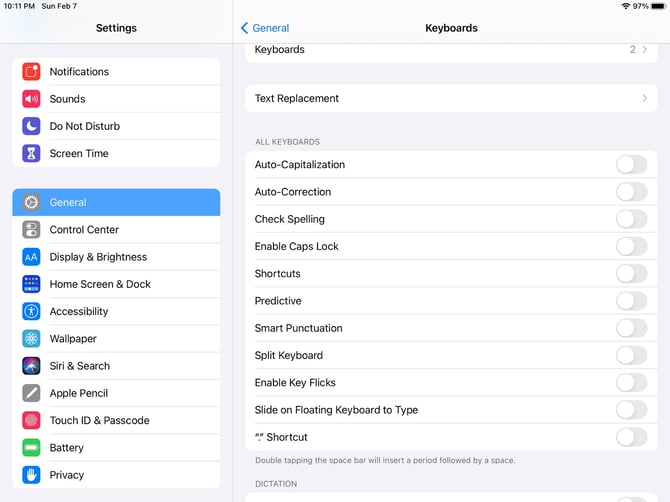Open Text Replacement disclosure arrow
670x502 pixels.
tap(644, 99)
